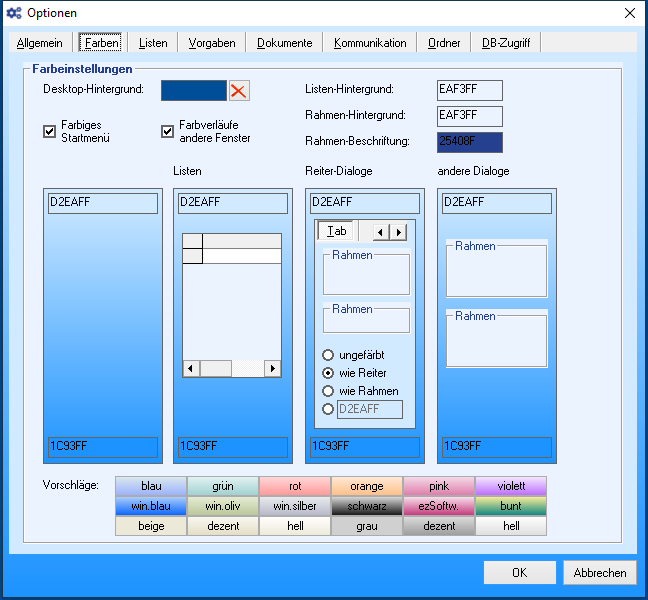Click bottom 1C93FF field in andere Dialoge panel
Screen dimensions: 648x600
pyautogui.click(x=497, y=447)
